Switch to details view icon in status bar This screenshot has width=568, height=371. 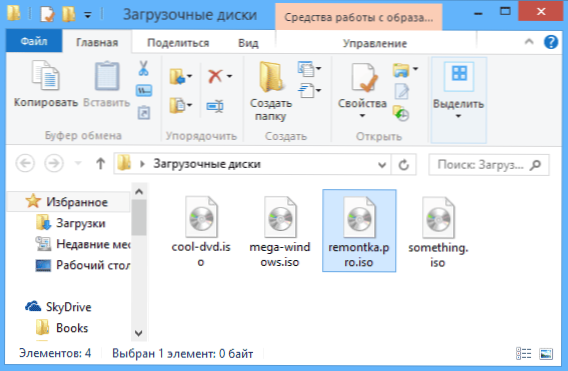click(x=523, y=354)
